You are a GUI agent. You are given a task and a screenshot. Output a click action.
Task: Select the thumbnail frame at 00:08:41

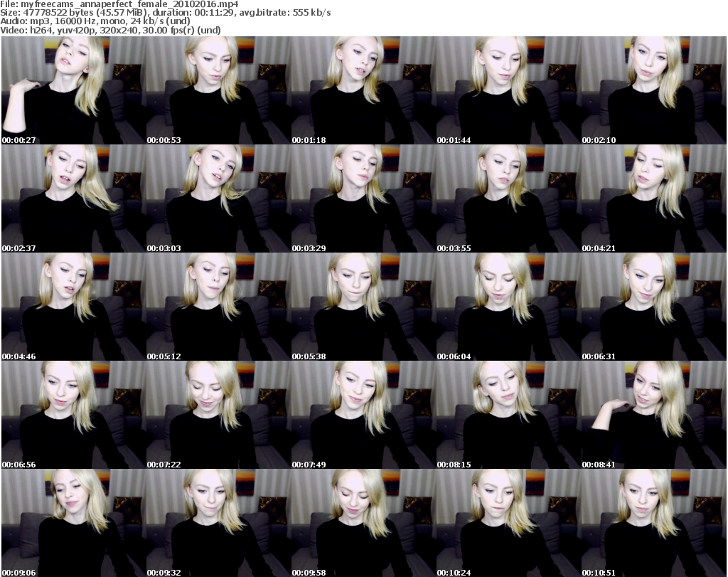coord(654,415)
